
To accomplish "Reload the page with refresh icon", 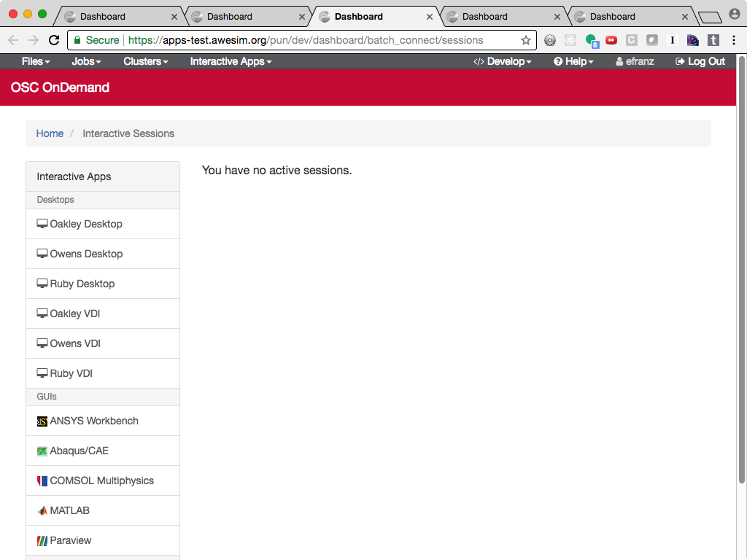I will [x=54, y=40].
